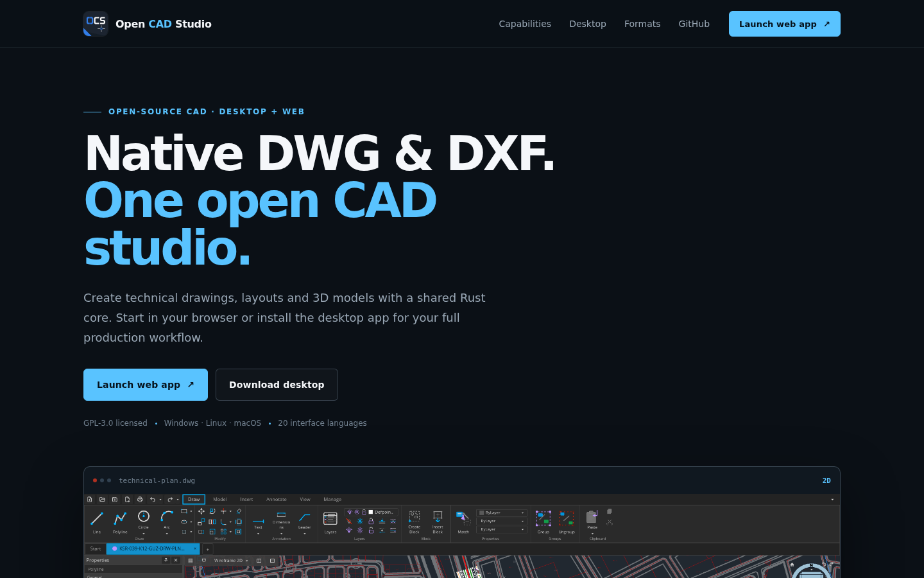Click the Copy icon above scissors
Image resolution: width=924 pixels, height=578 pixels.
coord(610,512)
